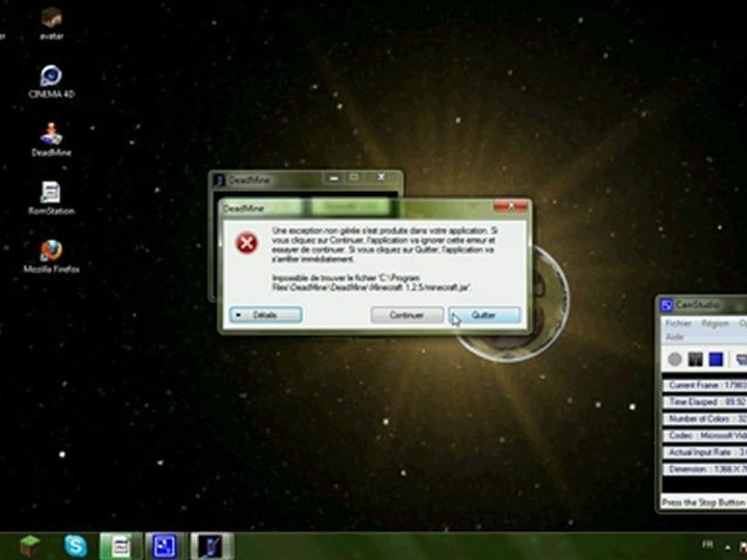
Task: Click the Quitter button
Action: coord(484,315)
